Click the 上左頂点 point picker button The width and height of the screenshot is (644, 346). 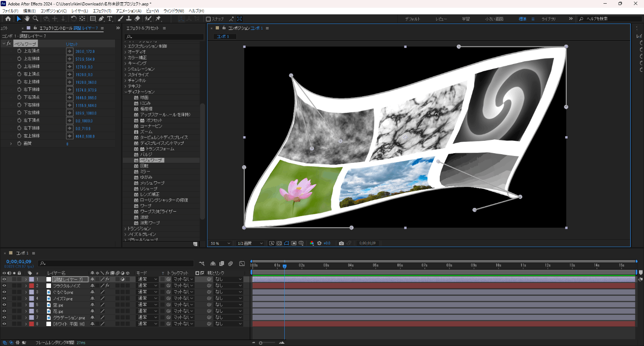[69, 52]
